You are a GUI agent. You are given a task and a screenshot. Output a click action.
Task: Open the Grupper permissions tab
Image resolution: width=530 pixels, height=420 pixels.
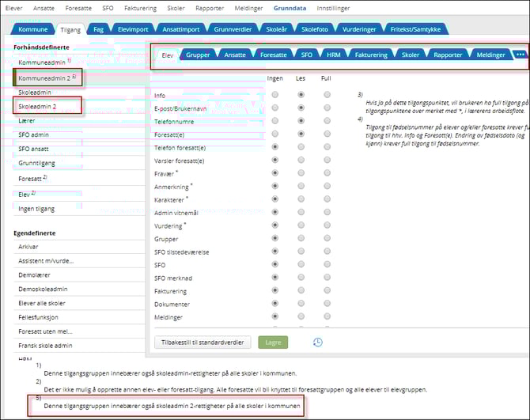(198, 55)
